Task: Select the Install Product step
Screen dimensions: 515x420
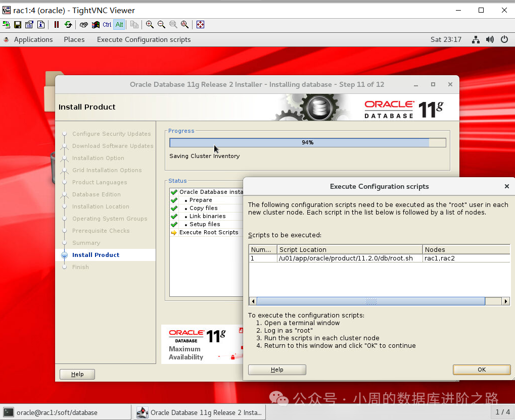Action: 96,255
